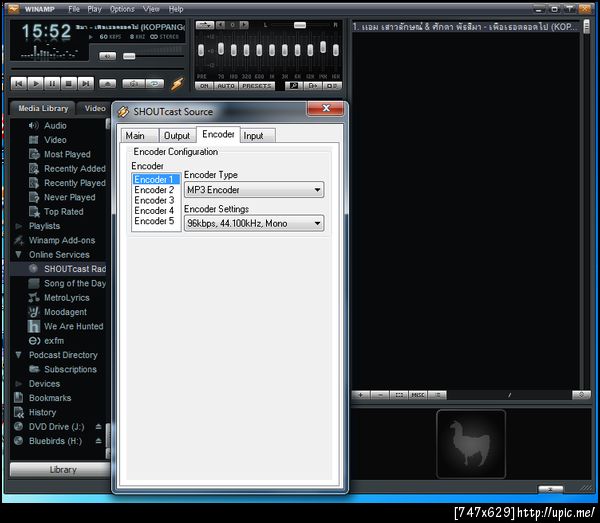
Task: Switch to the Main tab in SHOUTcast Source
Action: tap(139, 136)
